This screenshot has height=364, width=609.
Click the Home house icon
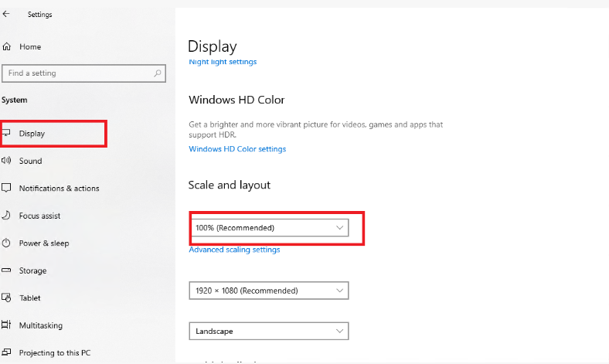pyautogui.click(x=6, y=46)
